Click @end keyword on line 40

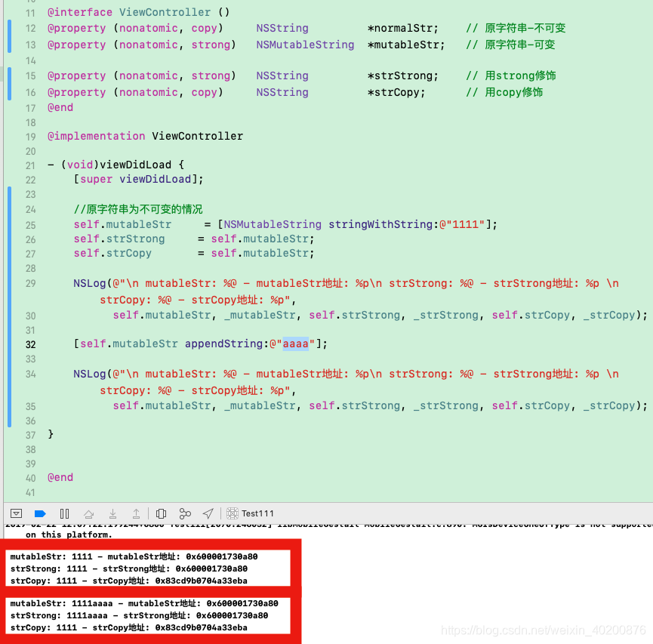60,477
